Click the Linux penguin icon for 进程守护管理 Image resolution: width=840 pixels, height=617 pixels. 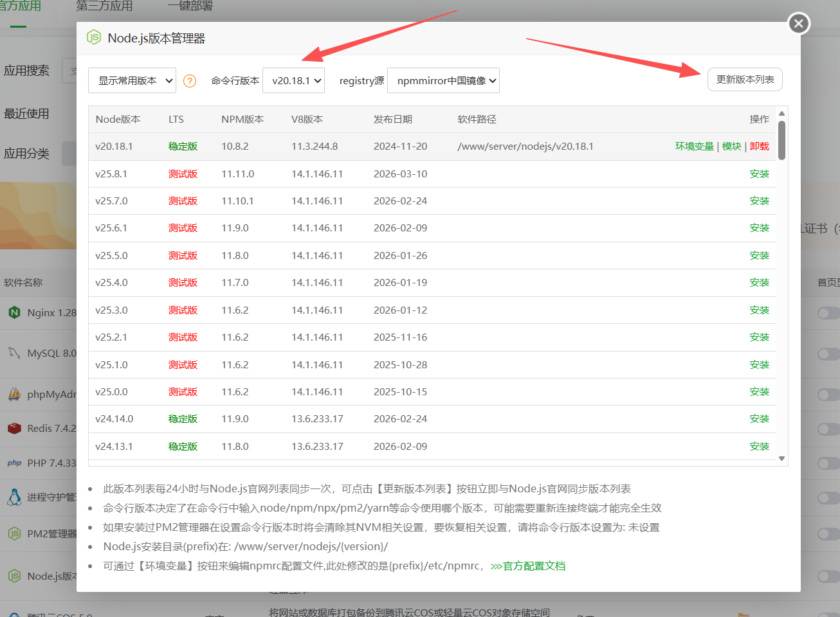14,496
